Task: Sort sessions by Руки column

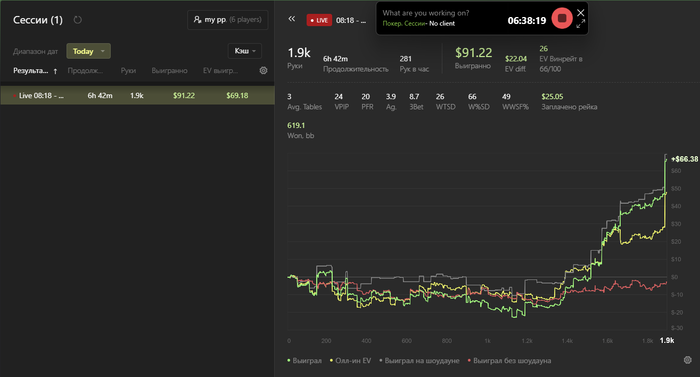Action: coord(128,71)
